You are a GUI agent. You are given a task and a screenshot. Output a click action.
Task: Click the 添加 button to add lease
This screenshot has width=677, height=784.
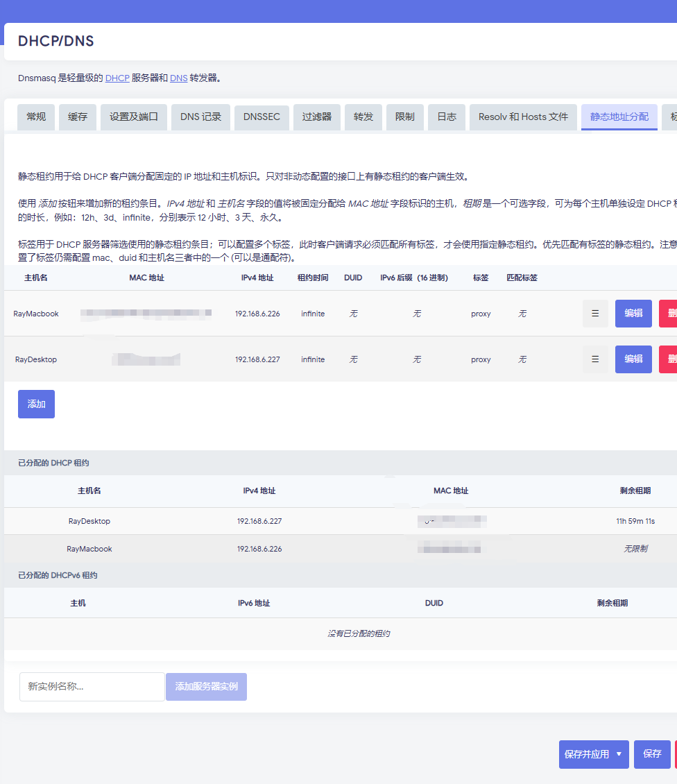36,404
